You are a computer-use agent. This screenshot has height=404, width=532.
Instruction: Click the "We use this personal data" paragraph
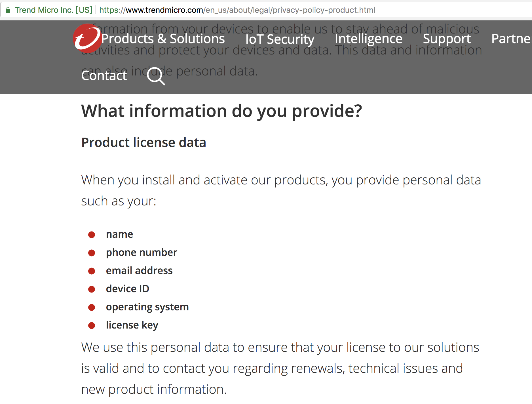280,368
